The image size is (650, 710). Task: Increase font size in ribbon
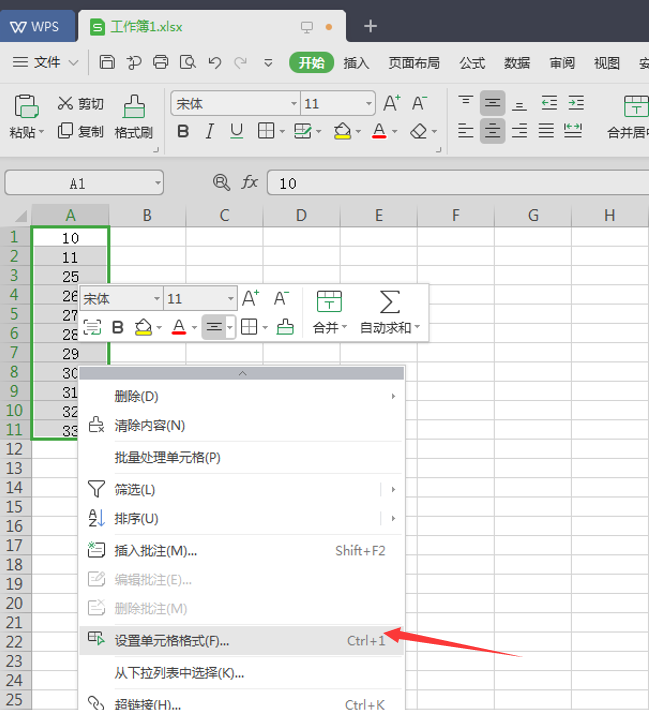392,103
